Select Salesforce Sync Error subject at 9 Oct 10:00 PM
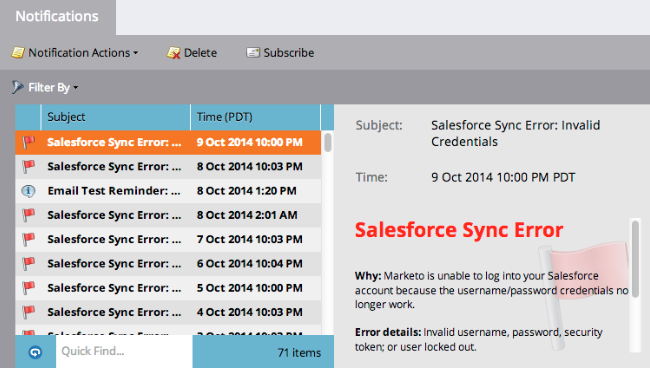 tap(114, 142)
